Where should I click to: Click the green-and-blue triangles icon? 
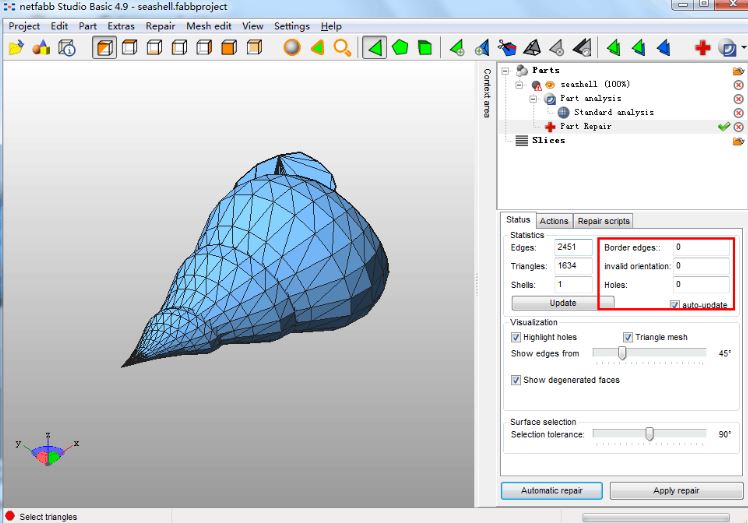click(638, 48)
